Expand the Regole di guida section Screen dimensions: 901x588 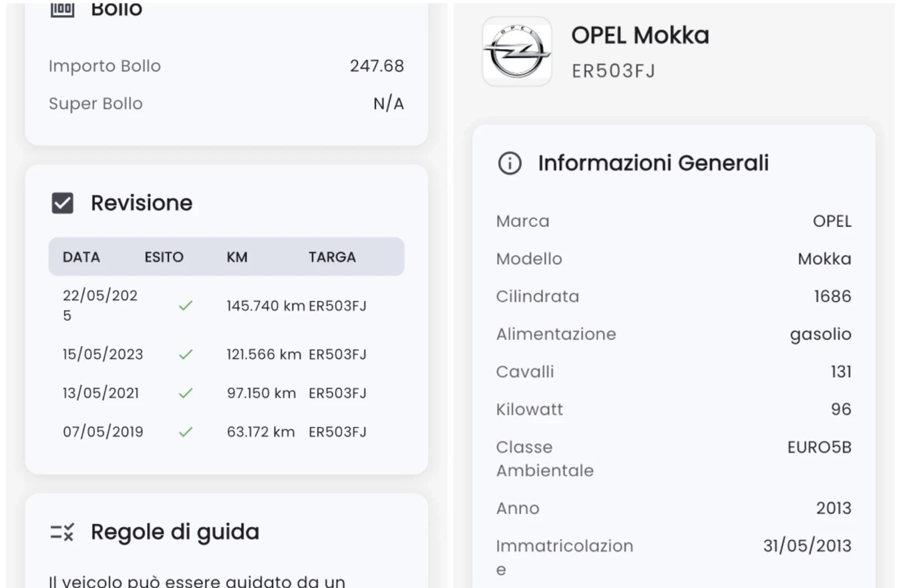(x=175, y=531)
